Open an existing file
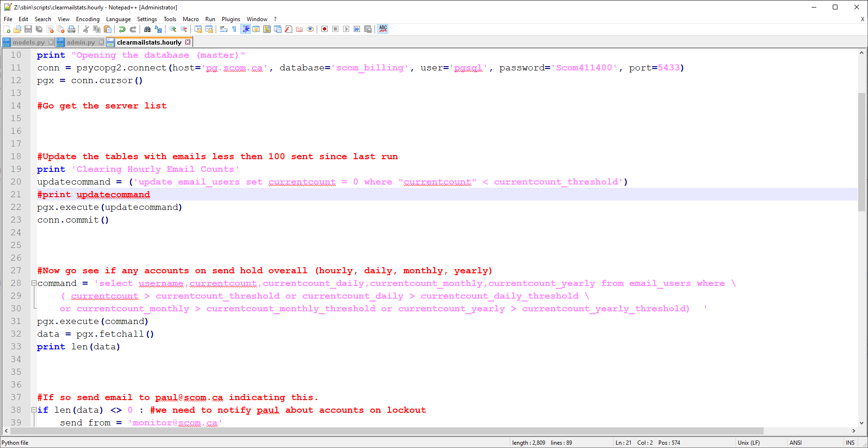The width and height of the screenshot is (868, 448). pyautogui.click(x=17, y=29)
